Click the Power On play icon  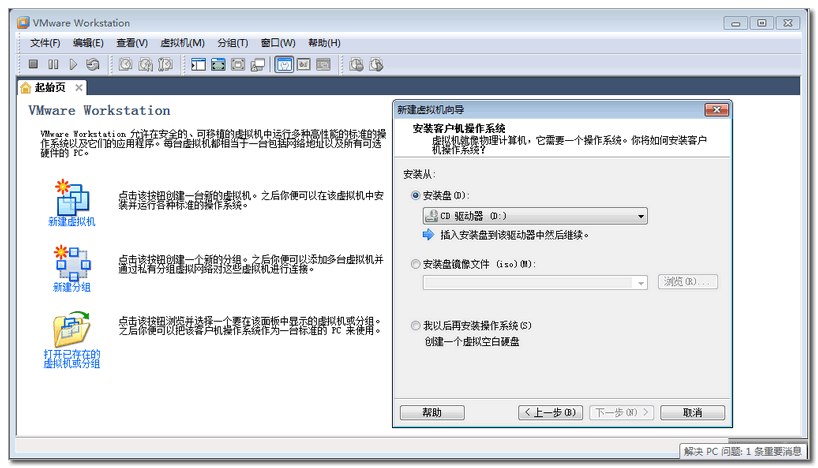click(x=73, y=64)
